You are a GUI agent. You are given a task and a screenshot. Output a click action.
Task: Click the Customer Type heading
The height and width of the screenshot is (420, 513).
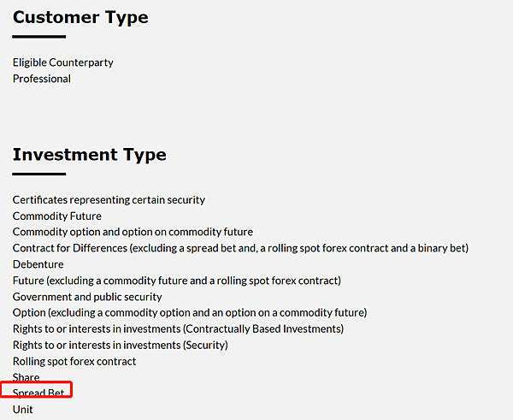(x=80, y=17)
